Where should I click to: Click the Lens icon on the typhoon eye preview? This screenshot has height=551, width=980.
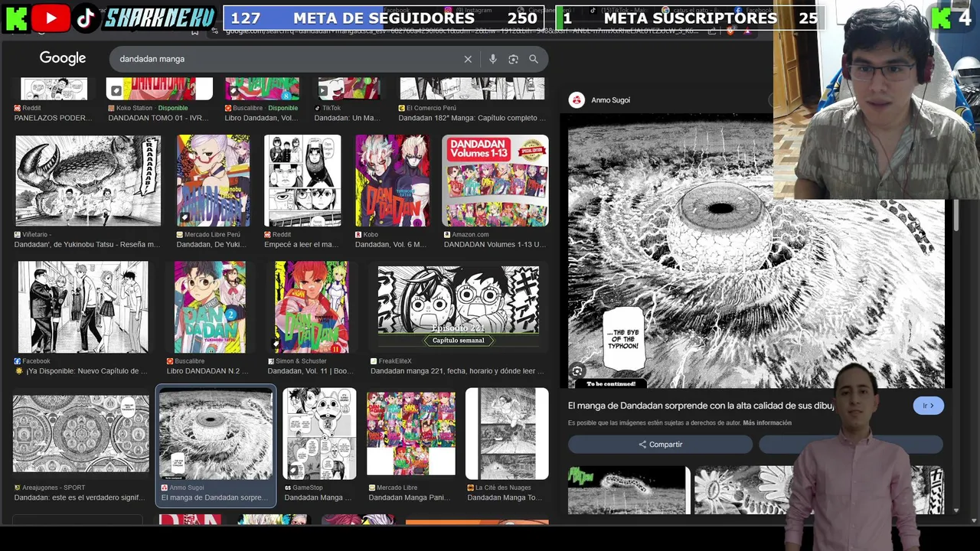click(x=578, y=372)
